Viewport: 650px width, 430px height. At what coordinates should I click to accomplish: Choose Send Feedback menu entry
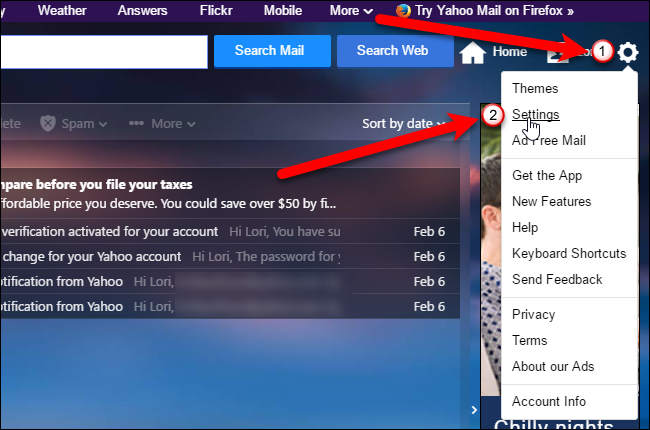point(557,279)
